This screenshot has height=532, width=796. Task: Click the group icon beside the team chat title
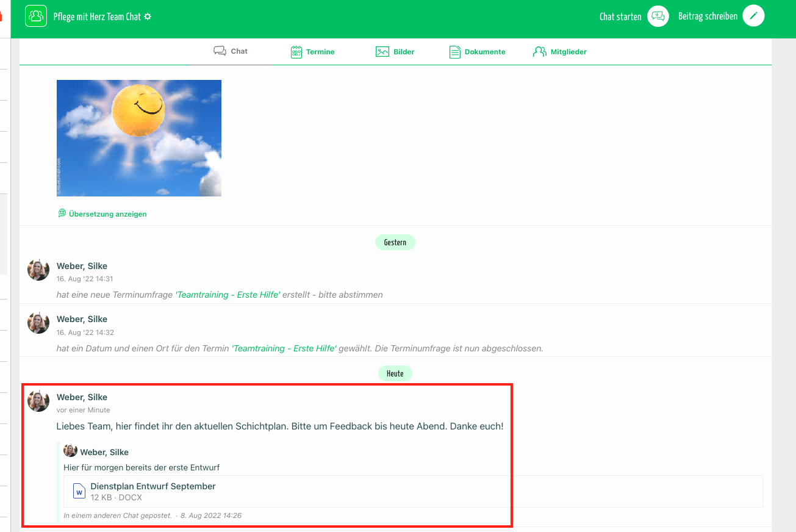pos(36,16)
